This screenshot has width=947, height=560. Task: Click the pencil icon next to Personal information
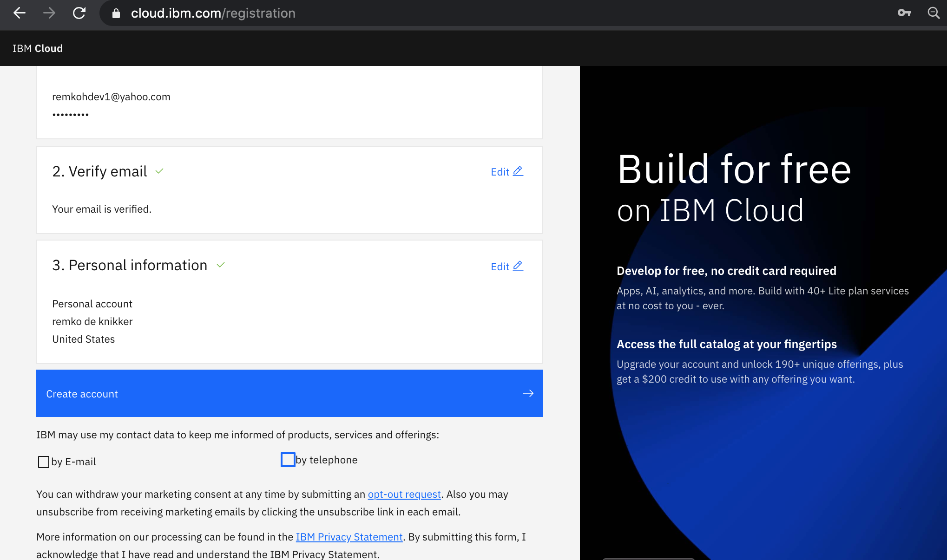point(519,266)
